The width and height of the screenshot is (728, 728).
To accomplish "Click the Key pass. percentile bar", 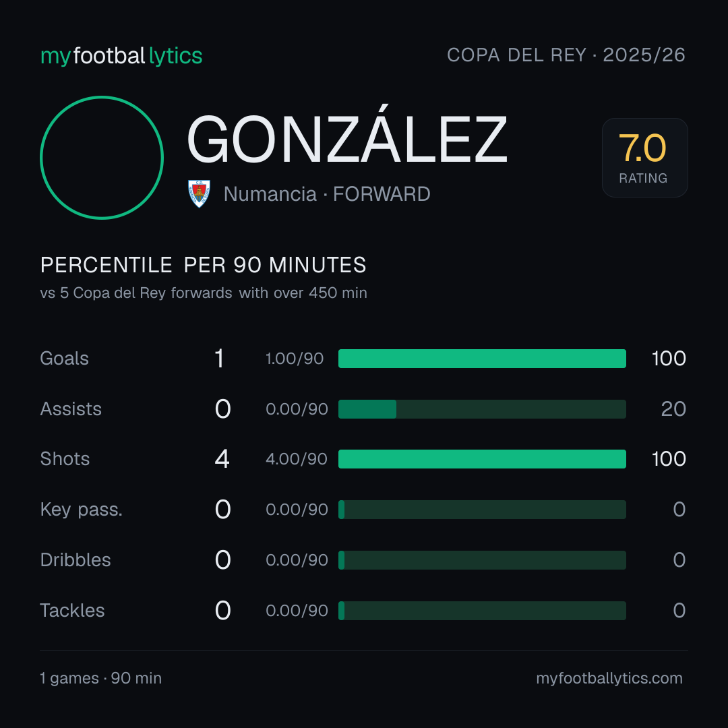I will pos(482,510).
